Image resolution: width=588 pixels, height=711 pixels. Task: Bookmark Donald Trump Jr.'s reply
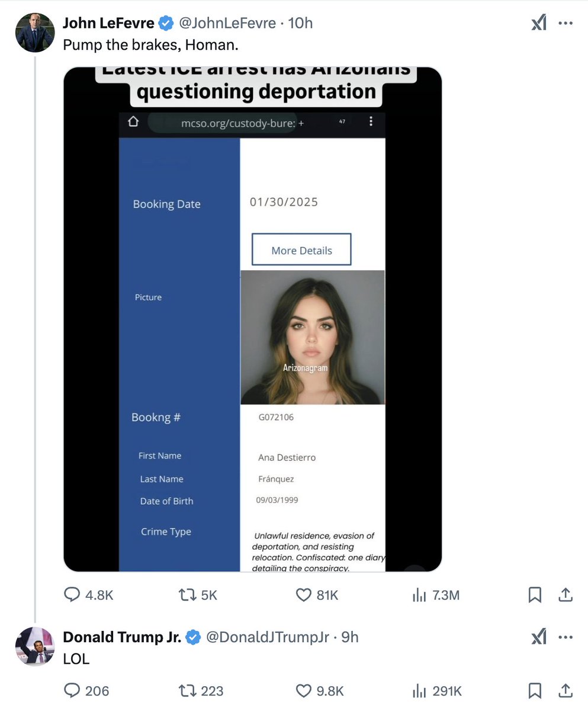[535, 691]
